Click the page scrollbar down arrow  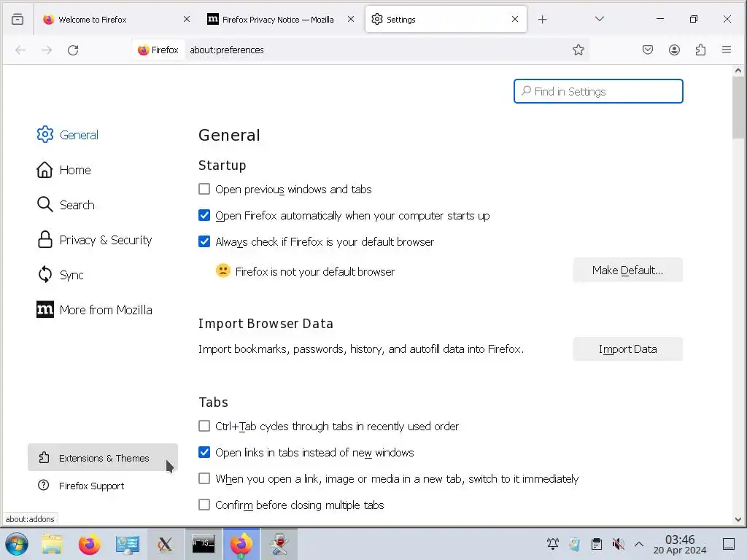tap(738, 519)
